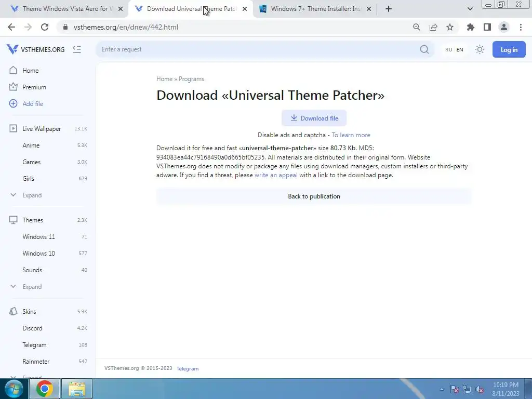Click Action Center flag tray icon
The height and width of the screenshot is (399, 532).
click(x=454, y=390)
